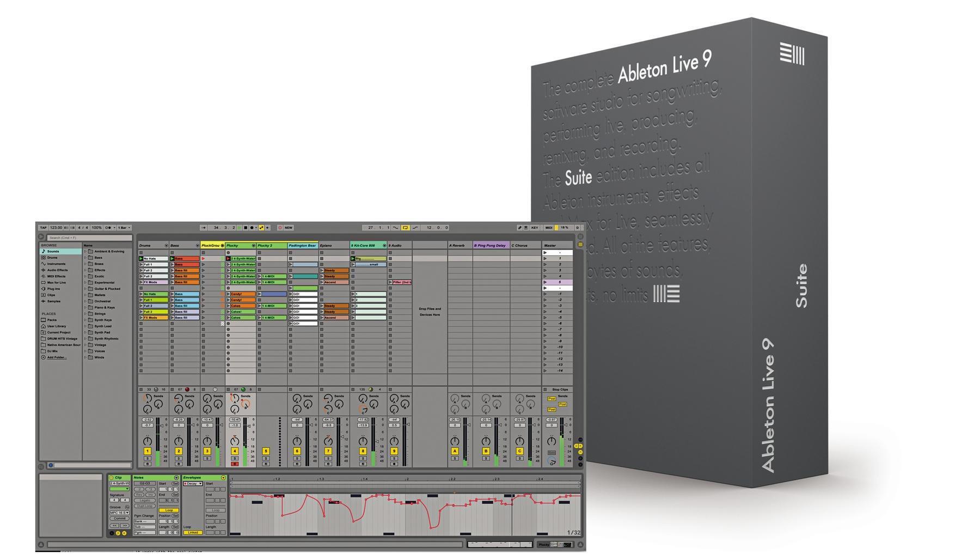Click inside the browser search field
The width and height of the screenshot is (980, 559).
pos(87,238)
